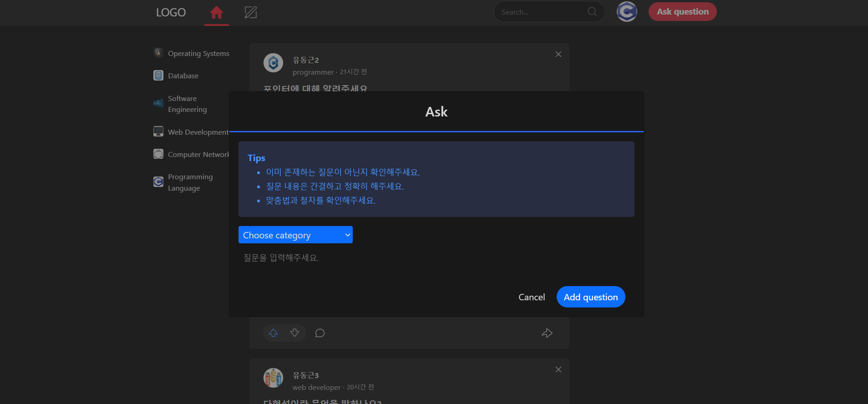Select Operating Systems category in sidebar
868x404 pixels.
(x=192, y=53)
